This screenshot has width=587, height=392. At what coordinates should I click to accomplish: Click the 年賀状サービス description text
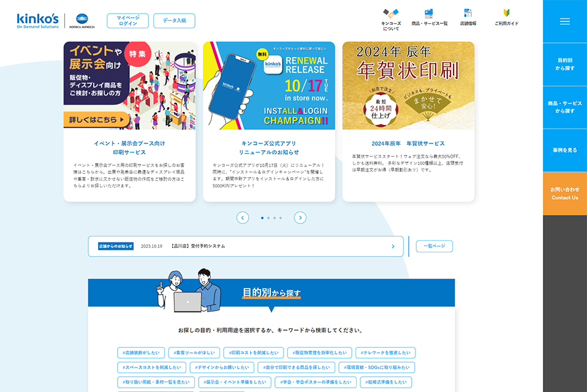point(407,163)
